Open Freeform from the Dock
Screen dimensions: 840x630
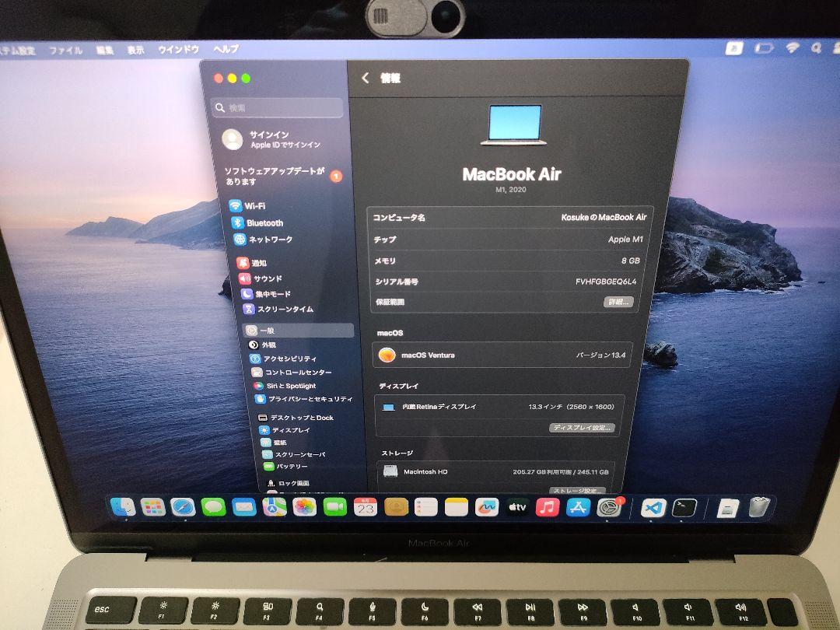pos(486,507)
